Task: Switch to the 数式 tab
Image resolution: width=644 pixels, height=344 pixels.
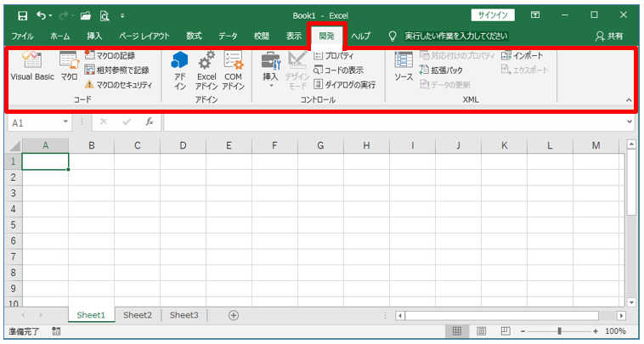Action: point(194,37)
